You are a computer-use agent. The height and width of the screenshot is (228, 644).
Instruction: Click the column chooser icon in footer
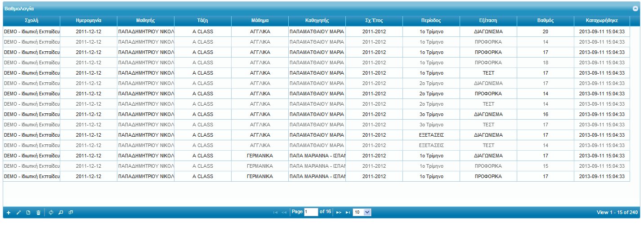71,212
